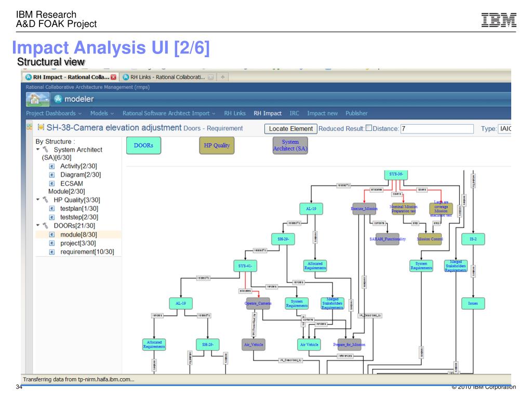Collapse the System Architect tree node
Viewport: 532px width, 399px height.
[x=38, y=149]
